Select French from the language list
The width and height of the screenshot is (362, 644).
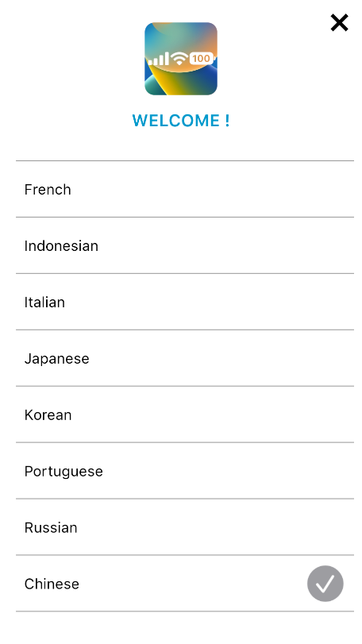pyautogui.click(x=185, y=189)
